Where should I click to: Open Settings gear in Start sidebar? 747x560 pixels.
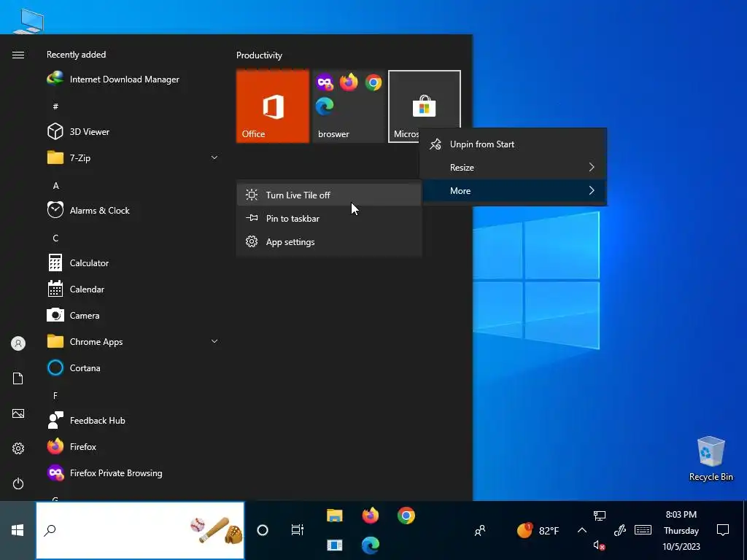coord(18,448)
